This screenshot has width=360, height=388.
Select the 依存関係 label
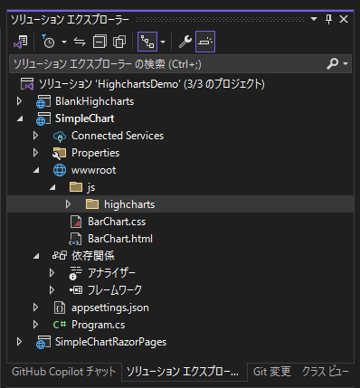[x=93, y=256]
